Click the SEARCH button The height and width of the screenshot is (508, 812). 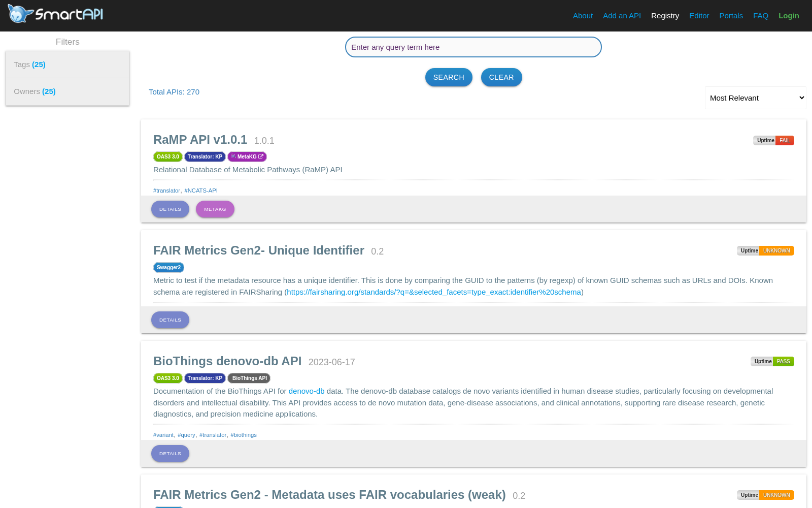tap(449, 77)
